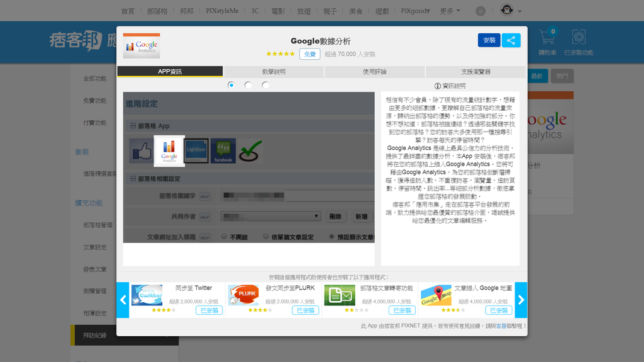Select 預設顯示文章 radio option
The height and width of the screenshot is (362, 644).
[332, 237]
